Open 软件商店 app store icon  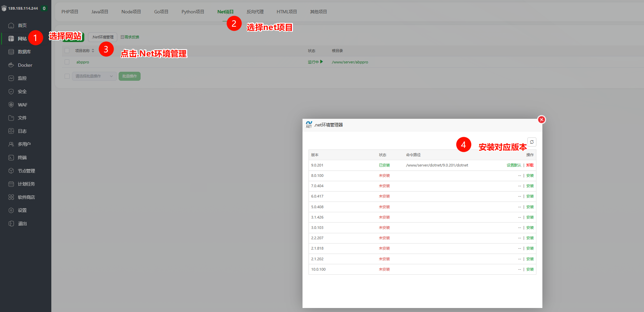(x=11, y=197)
